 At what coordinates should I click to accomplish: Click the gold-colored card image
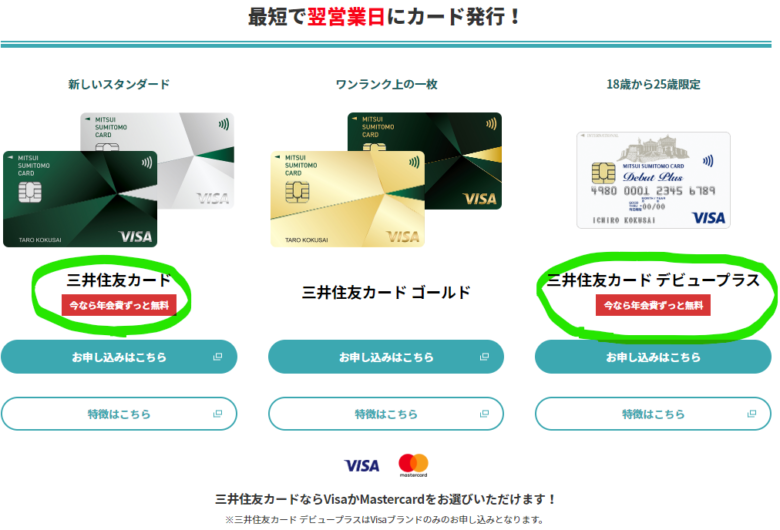(x=348, y=199)
